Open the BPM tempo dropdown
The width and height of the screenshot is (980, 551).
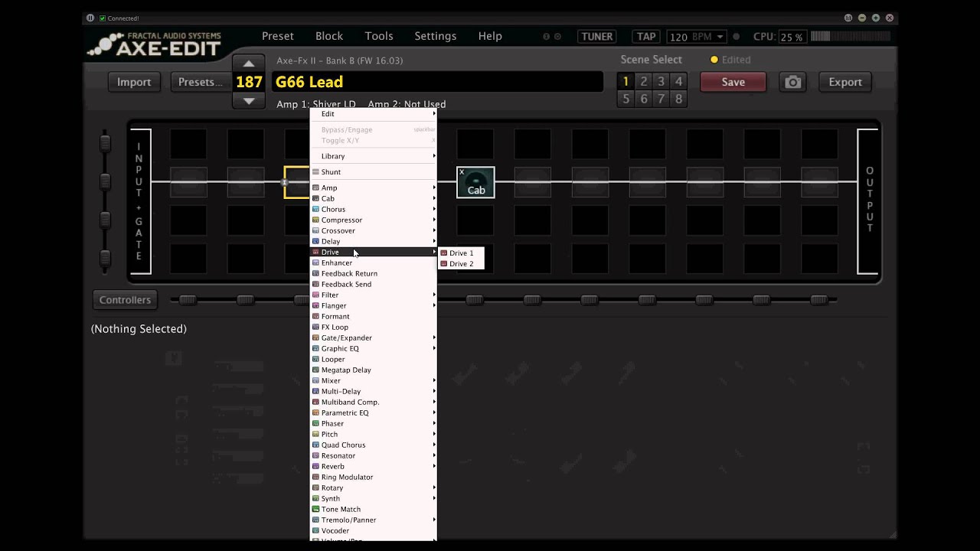(720, 37)
